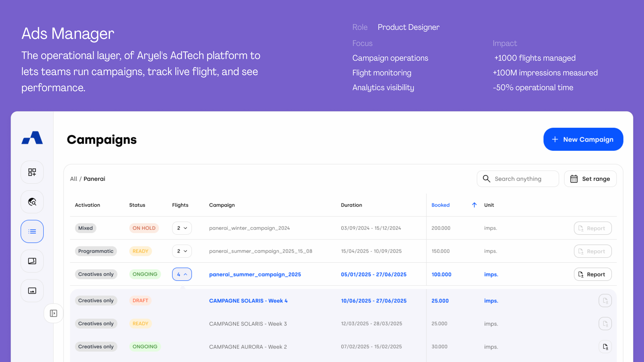Click the ON HOLD status badge
Image resolution: width=644 pixels, height=362 pixels.
pyautogui.click(x=144, y=228)
